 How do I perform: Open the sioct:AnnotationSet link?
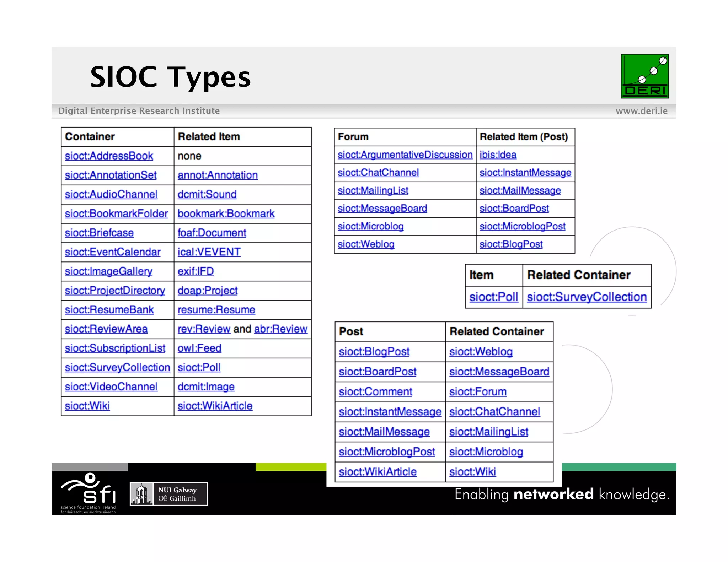click(111, 175)
